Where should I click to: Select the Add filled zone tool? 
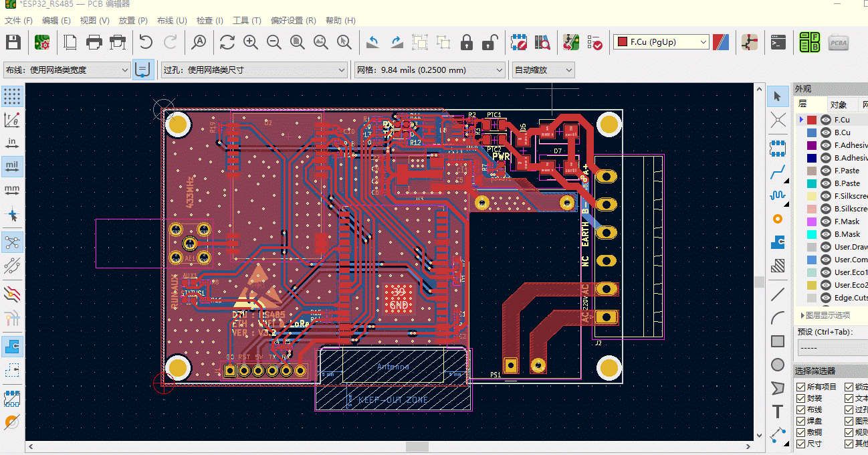[x=778, y=242]
